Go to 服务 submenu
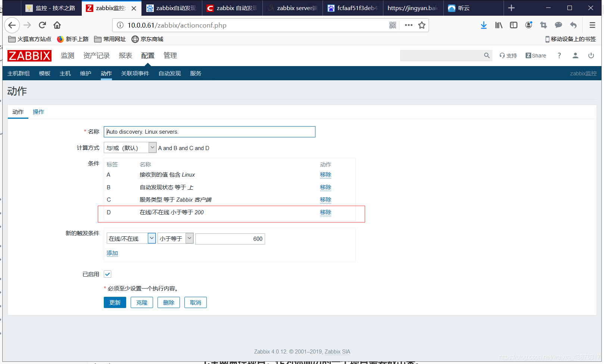The height and width of the screenshot is (364, 604). pos(196,73)
